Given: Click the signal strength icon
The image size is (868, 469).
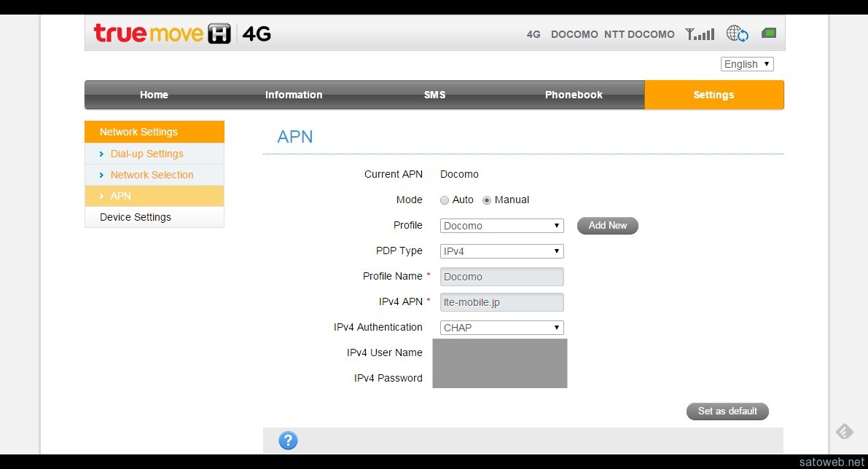Looking at the screenshot, I should click(700, 33).
